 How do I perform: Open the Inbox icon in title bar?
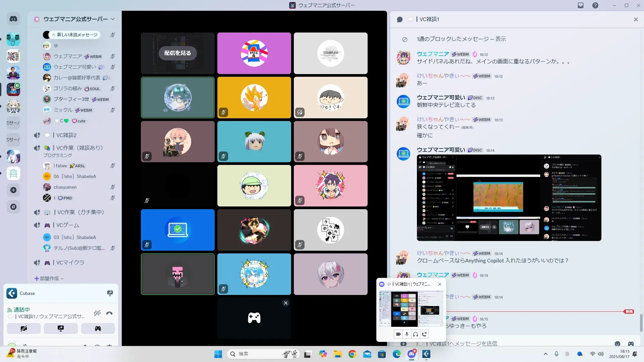(x=581, y=5)
